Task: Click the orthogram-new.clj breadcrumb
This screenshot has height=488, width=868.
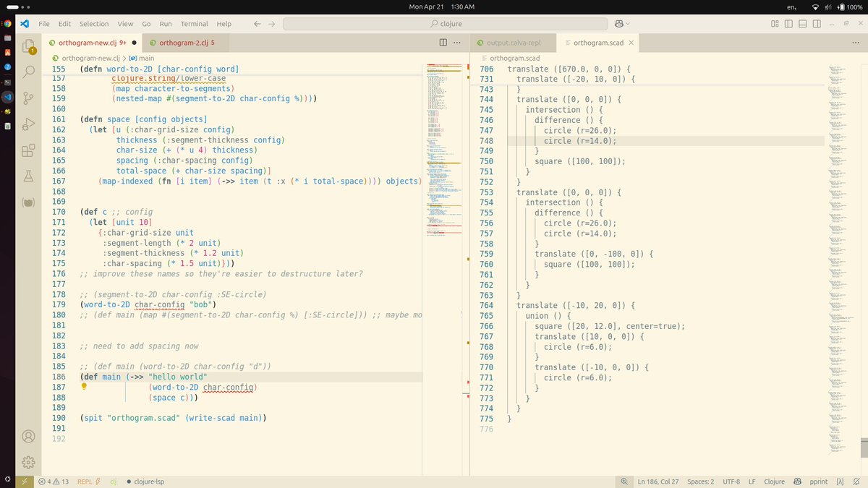Action: pos(85,58)
